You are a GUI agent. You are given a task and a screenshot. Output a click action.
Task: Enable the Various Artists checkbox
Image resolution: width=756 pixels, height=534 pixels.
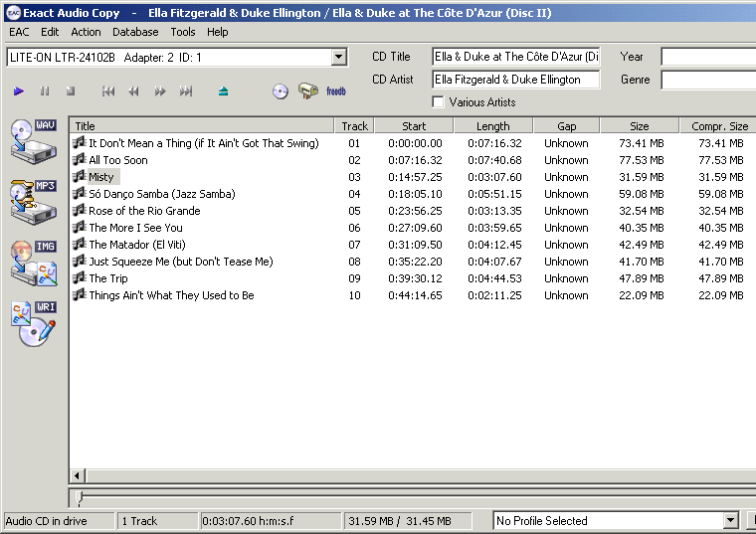[439, 102]
